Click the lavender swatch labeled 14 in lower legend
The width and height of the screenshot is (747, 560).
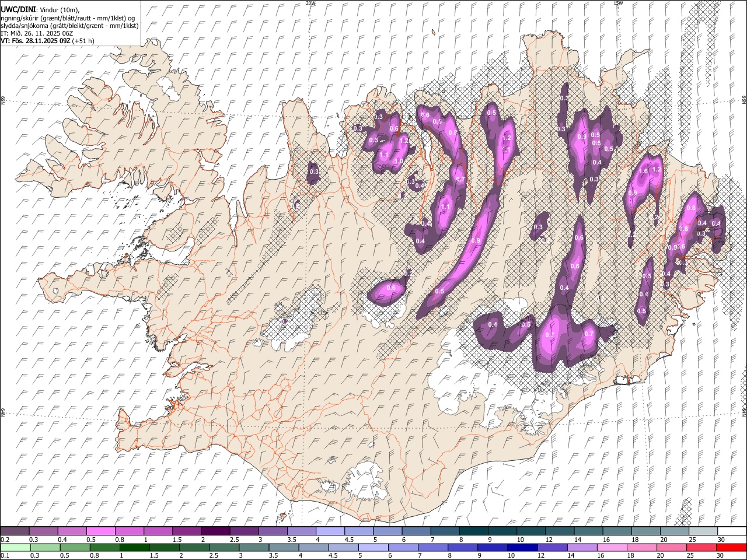point(582,547)
